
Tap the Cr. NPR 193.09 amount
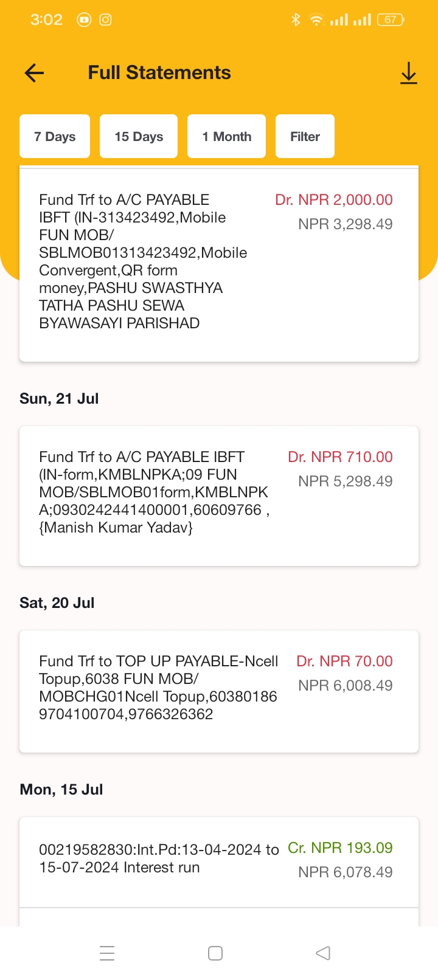coord(340,847)
